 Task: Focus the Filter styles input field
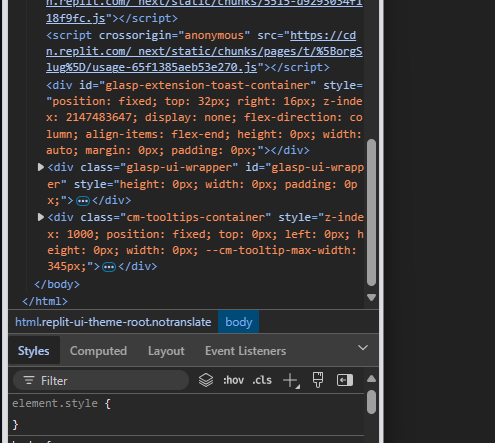[101, 380]
